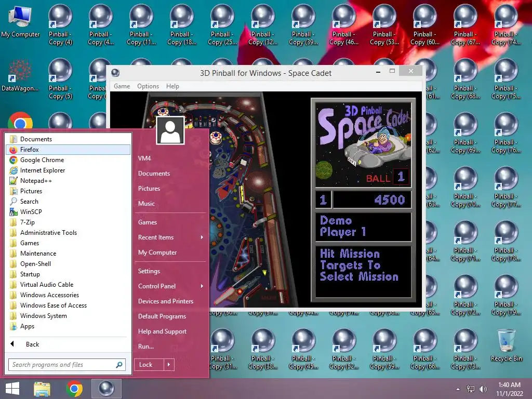Screen dimensions: 532x399
Task: Expand the Administrative Tools folder
Action: 68,233
